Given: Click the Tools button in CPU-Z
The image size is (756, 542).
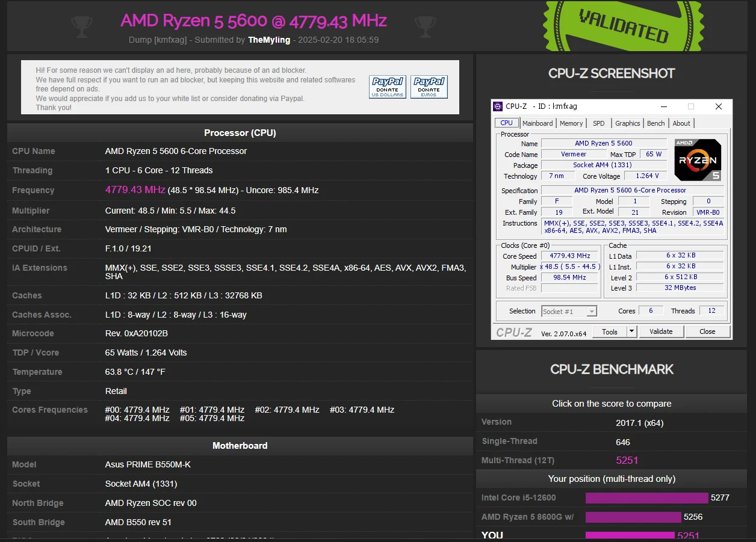Looking at the screenshot, I should click(610, 331).
